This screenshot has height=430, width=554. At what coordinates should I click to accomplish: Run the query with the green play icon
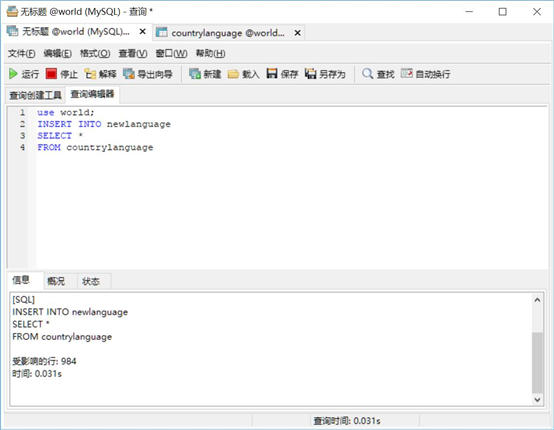13,74
